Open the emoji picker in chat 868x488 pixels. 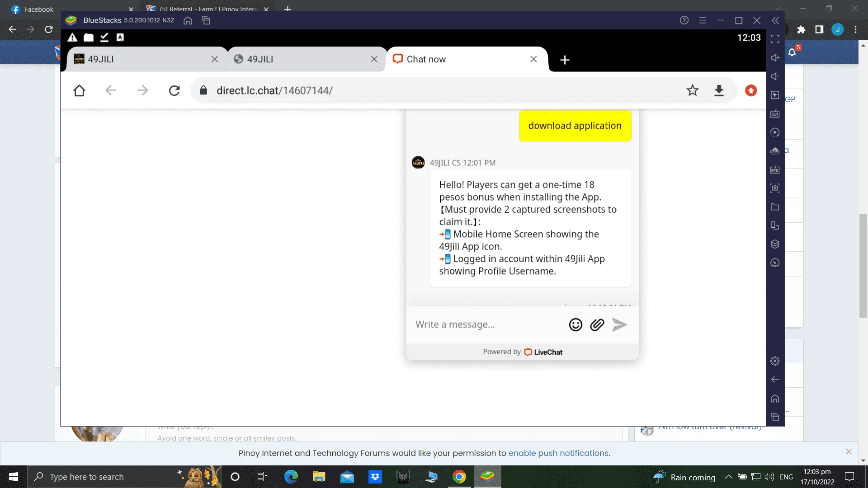tap(576, 324)
